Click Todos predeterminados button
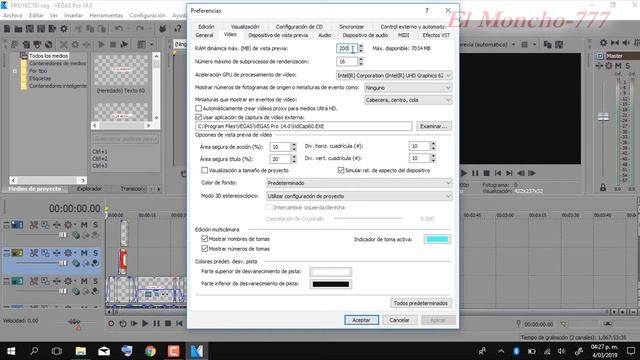Image resolution: width=640 pixels, height=360 pixels. (421, 303)
